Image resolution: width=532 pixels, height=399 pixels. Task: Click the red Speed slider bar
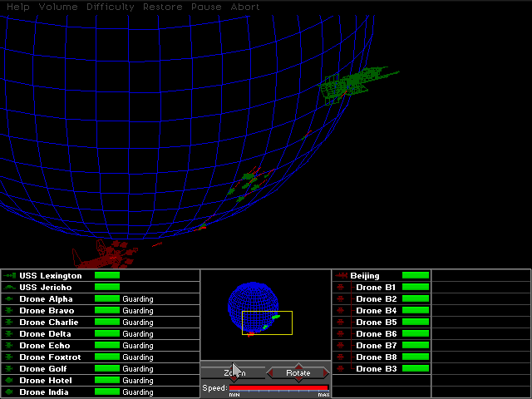[278, 387]
